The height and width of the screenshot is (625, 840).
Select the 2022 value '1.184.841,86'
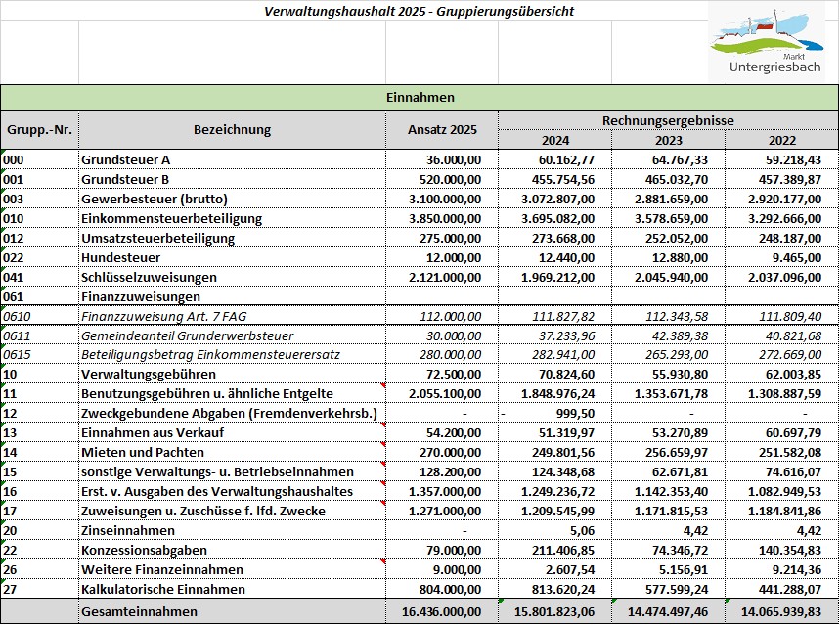[785, 512]
